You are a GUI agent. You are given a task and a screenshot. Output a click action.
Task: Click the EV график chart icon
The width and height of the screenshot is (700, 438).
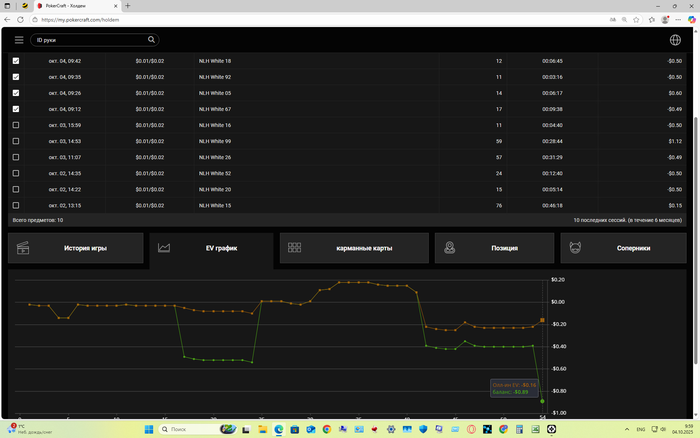(164, 248)
